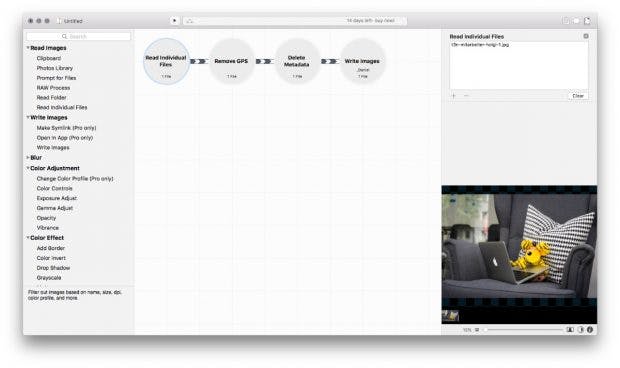Select the Delete Metadata node
This screenshot has height=368, width=620.
click(x=297, y=61)
